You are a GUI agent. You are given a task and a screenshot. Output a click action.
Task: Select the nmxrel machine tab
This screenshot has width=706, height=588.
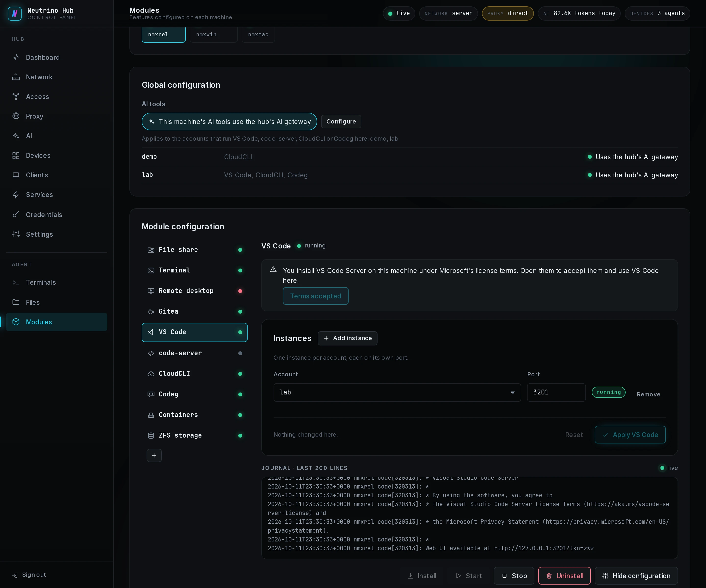click(x=164, y=35)
